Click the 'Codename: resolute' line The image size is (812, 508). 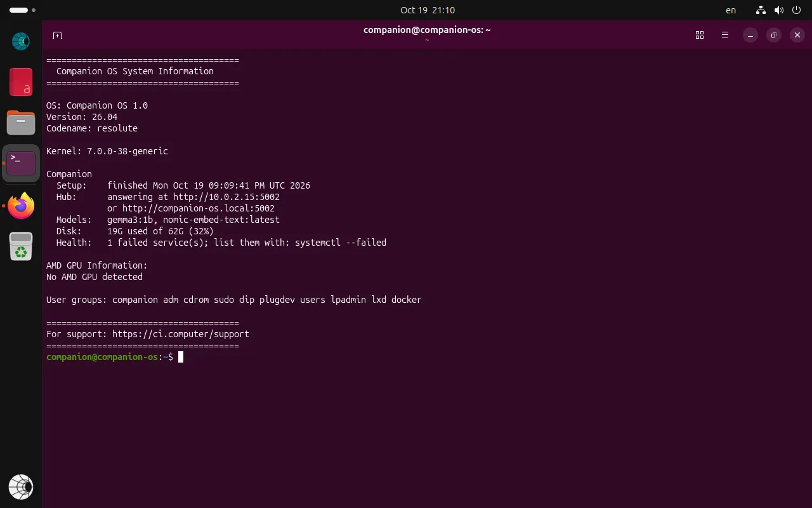[x=92, y=128]
